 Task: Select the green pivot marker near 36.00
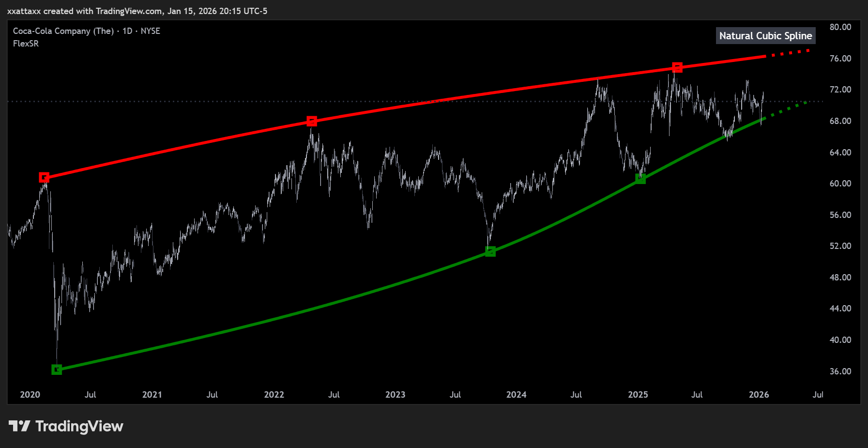click(x=57, y=370)
